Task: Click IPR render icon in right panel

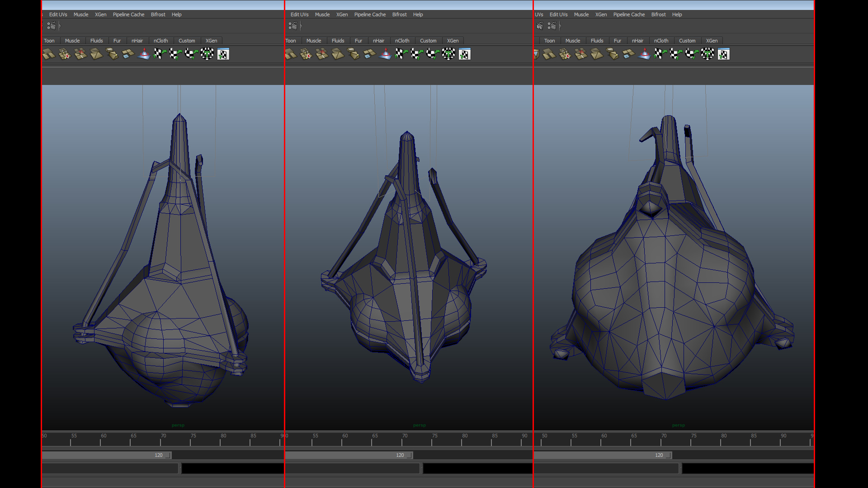Action: coord(540,26)
